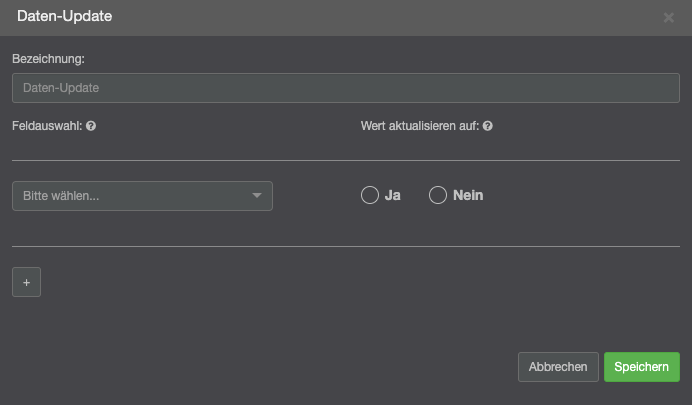
Task: Click the Wert aktualisieren auf label text
Action: pos(419,127)
